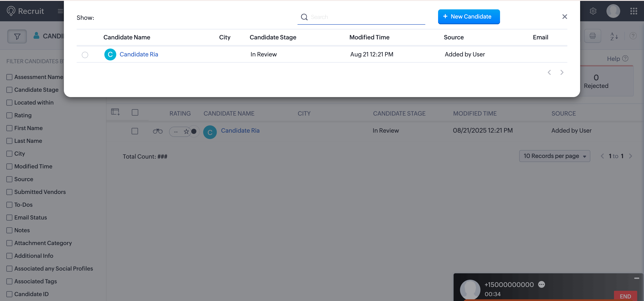Click the manage columns icon
The image size is (644, 301).
pos(115,112)
